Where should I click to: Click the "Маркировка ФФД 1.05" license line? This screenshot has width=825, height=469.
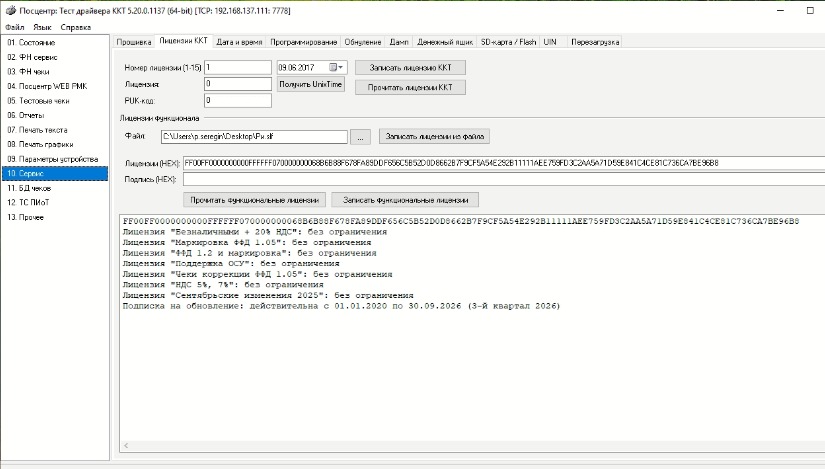[247, 243]
